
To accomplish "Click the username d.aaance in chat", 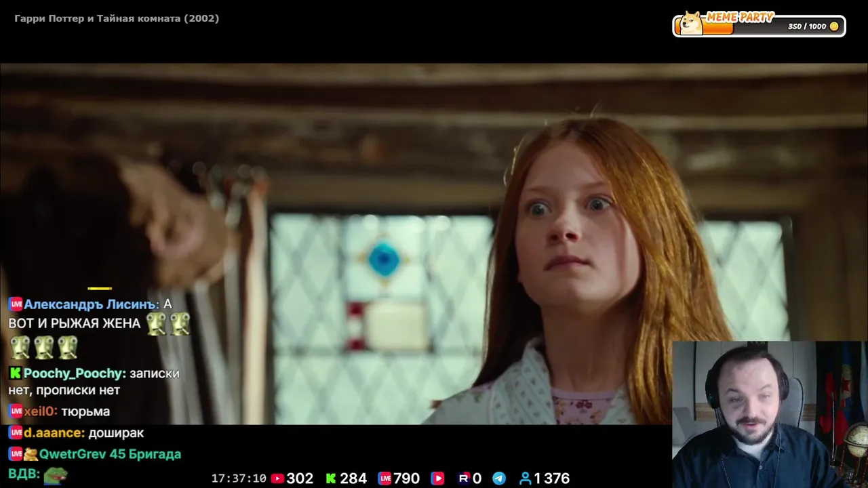I will (x=54, y=433).
